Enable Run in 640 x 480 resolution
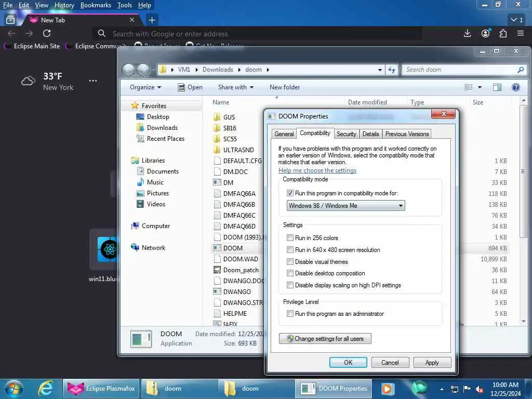This screenshot has height=399, width=532. pos(290,250)
